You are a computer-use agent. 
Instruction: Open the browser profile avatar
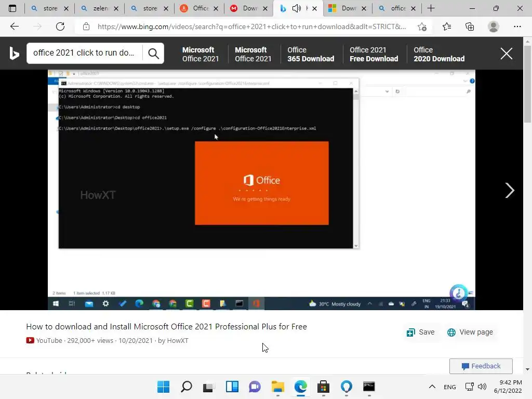(x=494, y=26)
